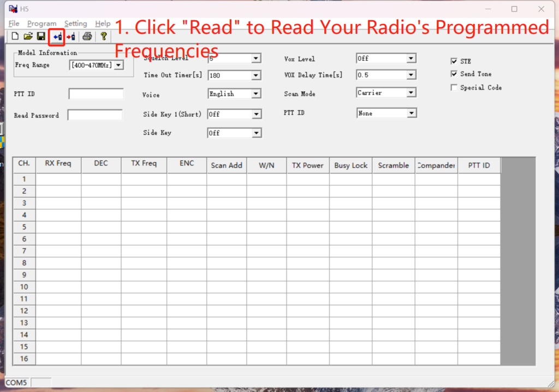The width and height of the screenshot is (559, 392).
Task: Select channel row 2 header
Action: tap(24, 191)
